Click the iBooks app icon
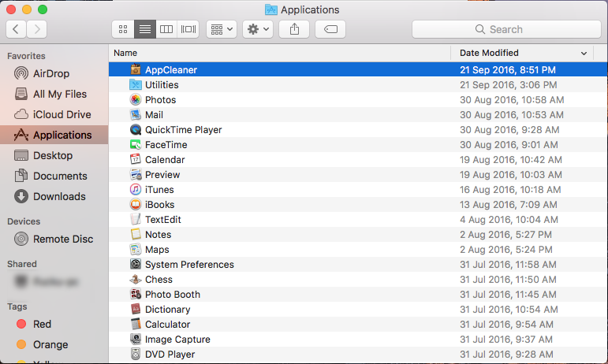Viewport: 608px width, 364px height. coord(136,205)
